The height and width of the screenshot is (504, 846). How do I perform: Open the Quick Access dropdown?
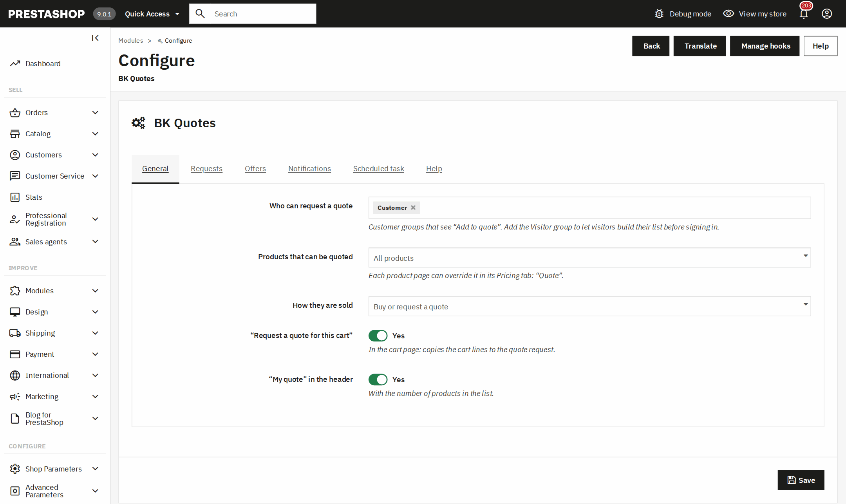tap(152, 14)
